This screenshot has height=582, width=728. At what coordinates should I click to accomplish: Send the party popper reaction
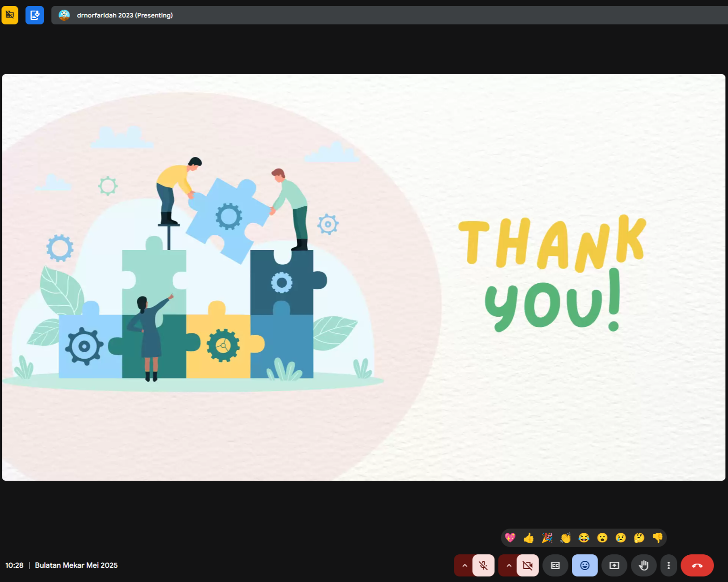point(547,538)
